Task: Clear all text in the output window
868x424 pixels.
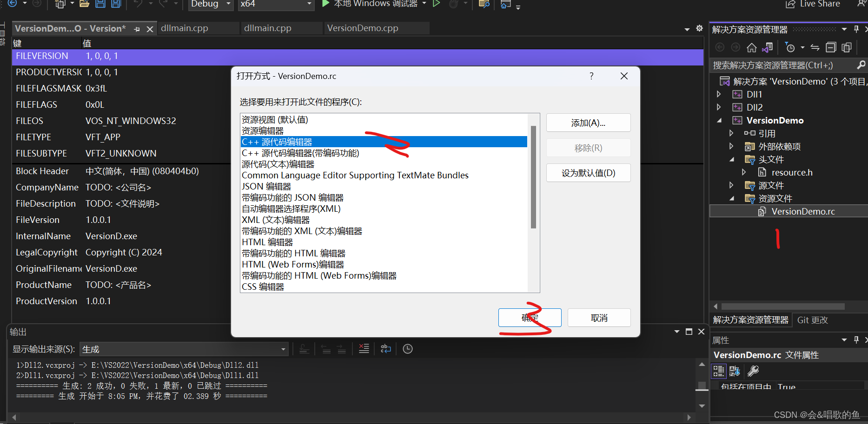Action: pyautogui.click(x=364, y=348)
